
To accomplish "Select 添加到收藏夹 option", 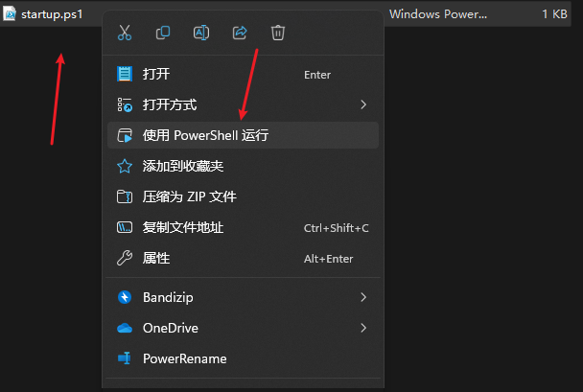I will (x=243, y=166).
